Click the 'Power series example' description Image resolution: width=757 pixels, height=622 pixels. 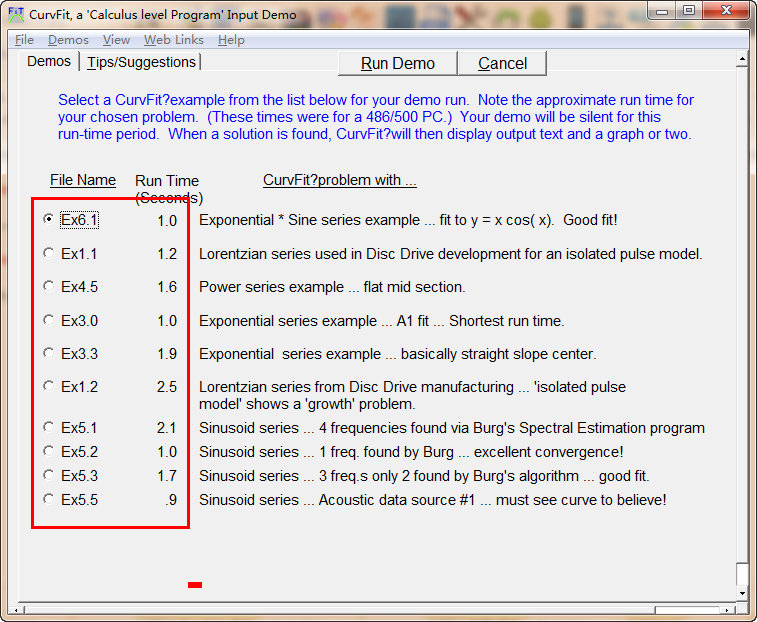[332, 287]
